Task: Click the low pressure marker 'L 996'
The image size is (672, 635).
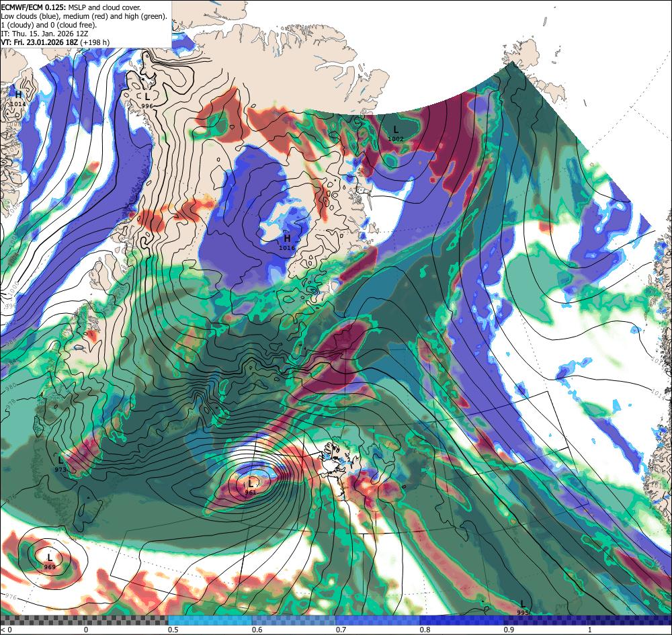Action: pyautogui.click(x=147, y=101)
